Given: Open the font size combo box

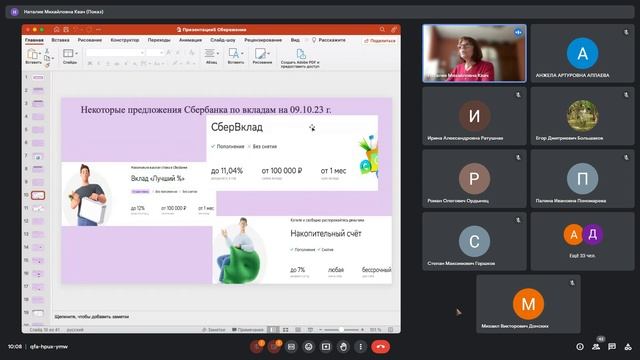Looking at the screenshot, I should click(x=155, y=53).
